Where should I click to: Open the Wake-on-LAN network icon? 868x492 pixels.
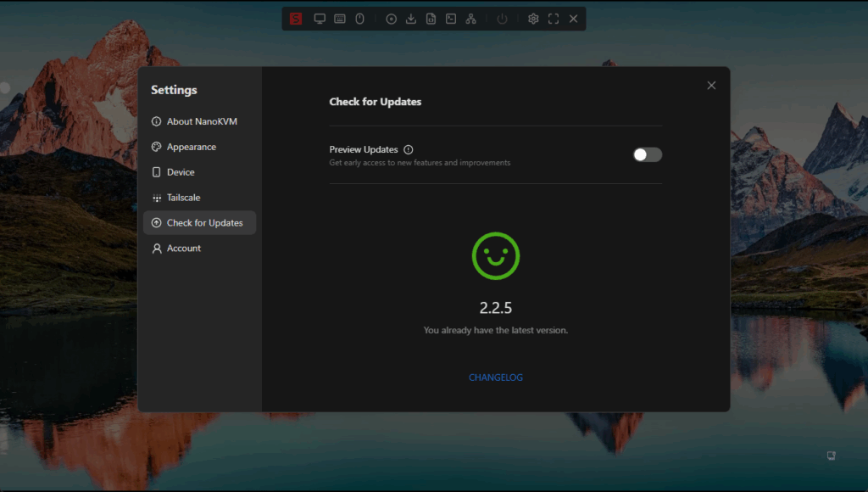pos(471,19)
